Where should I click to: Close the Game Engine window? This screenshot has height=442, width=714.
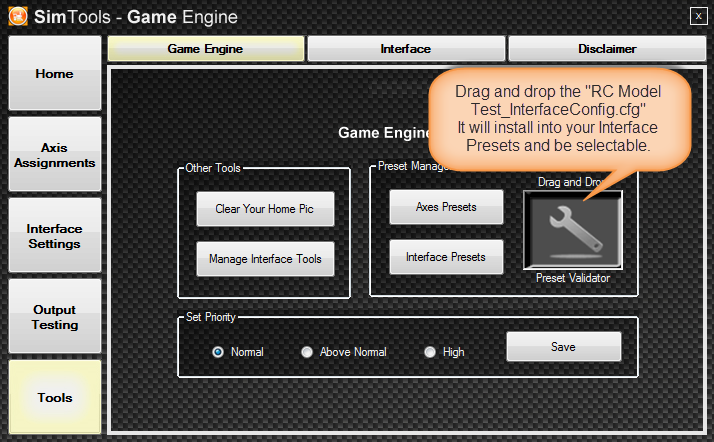click(x=698, y=16)
